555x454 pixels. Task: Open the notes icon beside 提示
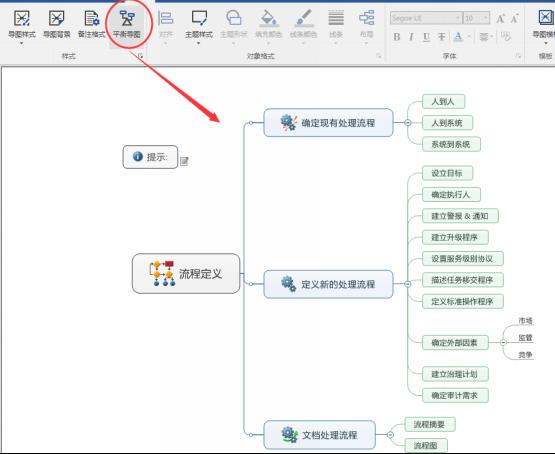184,161
